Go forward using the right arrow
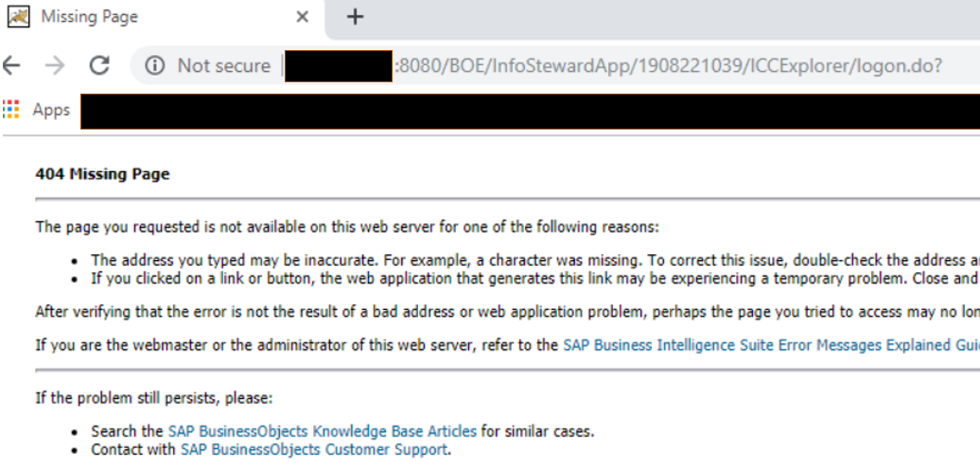Image resolution: width=980 pixels, height=468 pixels. point(55,65)
